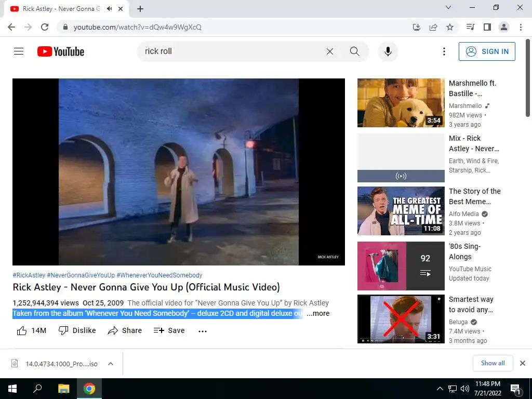Viewport: 532px width, 399px height.
Task: Open the YouTube guide hamburger menu
Action: pos(19,51)
